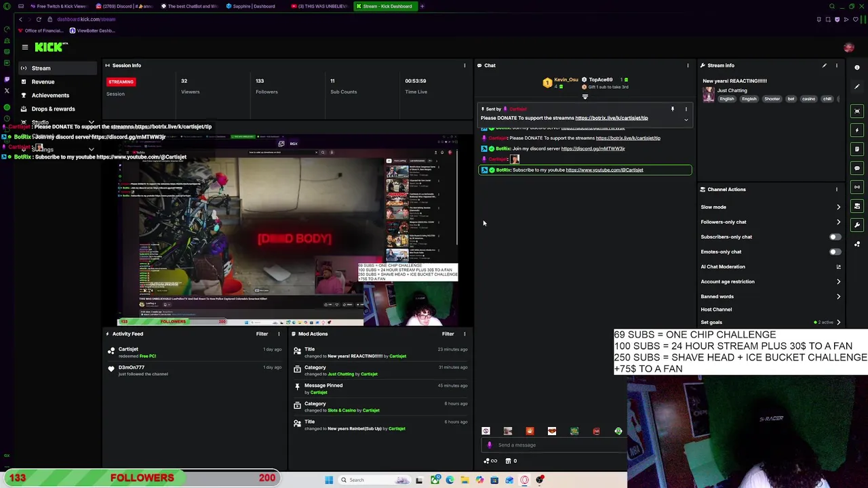Open Opera GX icon in taskbar
The height and width of the screenshot is (488, 868).
pos(524,480)
